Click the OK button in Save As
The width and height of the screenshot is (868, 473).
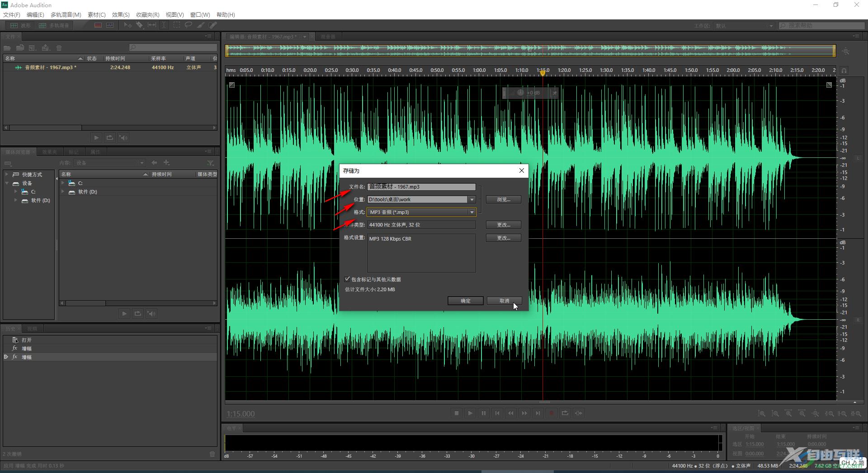(466, 301)
